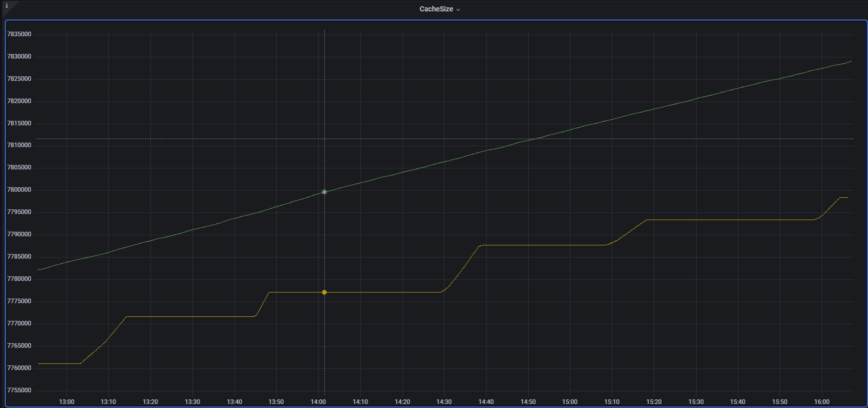Click the yellow highlighted data point

(x=324, y=292)
